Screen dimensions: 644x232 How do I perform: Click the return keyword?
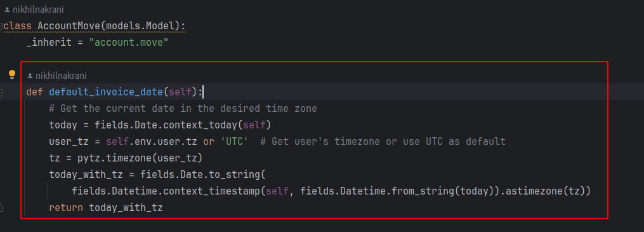(66, 208)
